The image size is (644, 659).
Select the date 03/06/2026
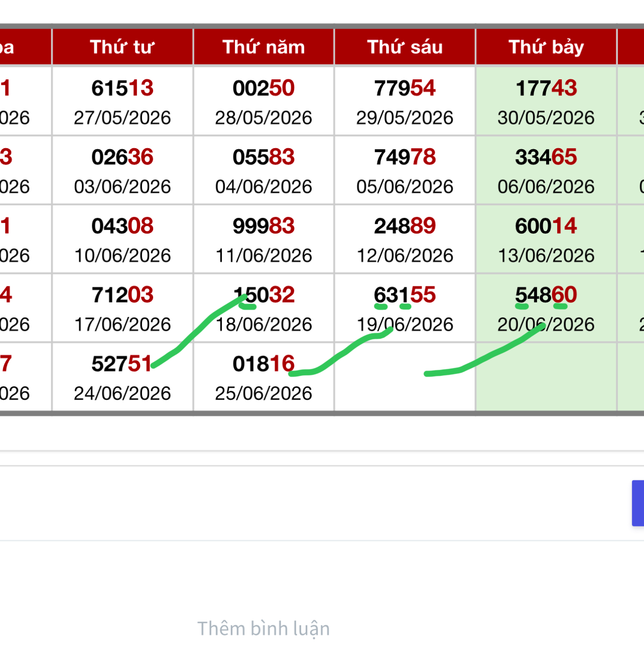click(122, 187)
